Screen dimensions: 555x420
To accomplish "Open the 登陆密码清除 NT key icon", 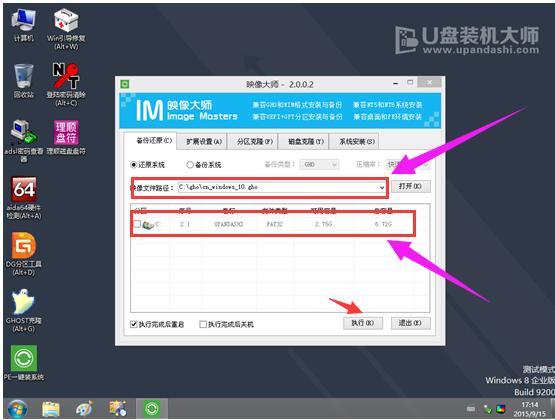I will [x=66, y=85].
